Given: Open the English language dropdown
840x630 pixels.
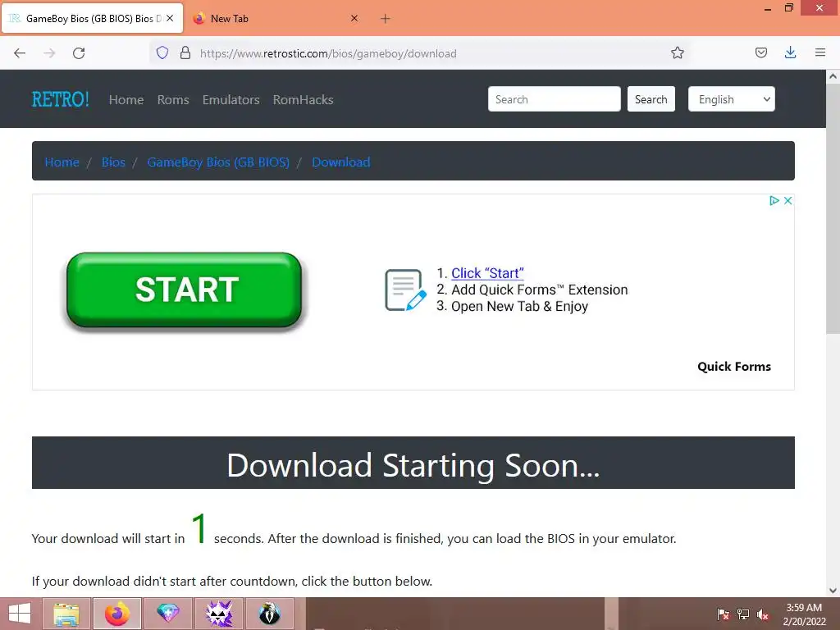Looking at the screenshot, I should (x=731, y=99).
